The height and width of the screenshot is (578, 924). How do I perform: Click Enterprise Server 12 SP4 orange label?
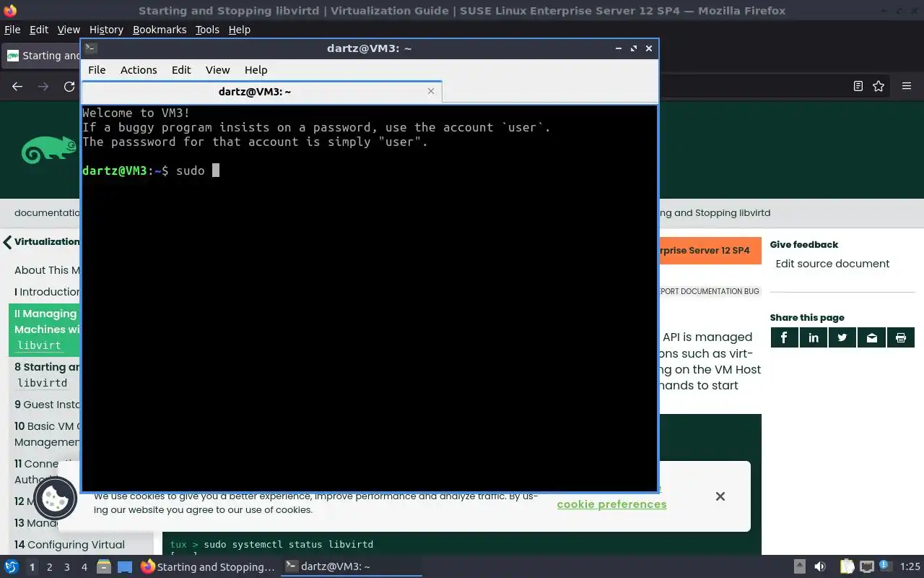[x=710, y=251]
